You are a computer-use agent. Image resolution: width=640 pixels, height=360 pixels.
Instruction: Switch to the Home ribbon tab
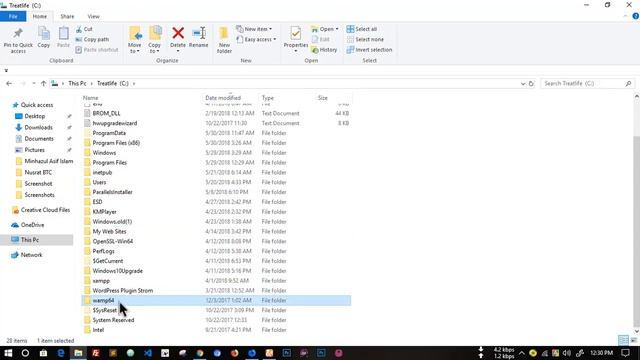coord(40,16)
